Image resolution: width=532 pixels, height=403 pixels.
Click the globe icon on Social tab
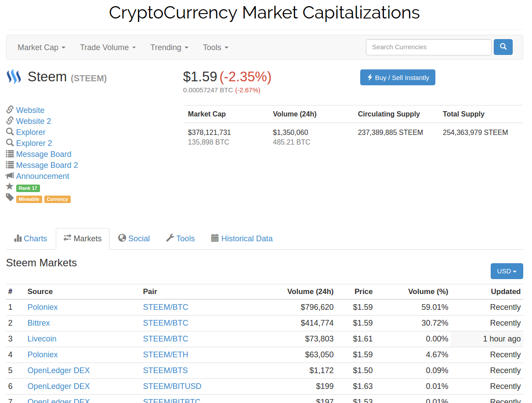[x=122, y=238]
